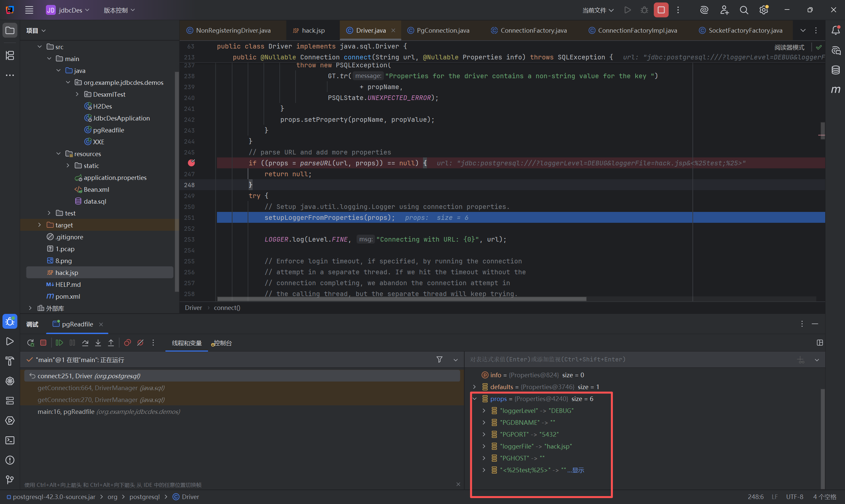Open the jdbcDes project dropdown
Image resolution: width=845 pixels, height=504 pixels.
(68, 10)
